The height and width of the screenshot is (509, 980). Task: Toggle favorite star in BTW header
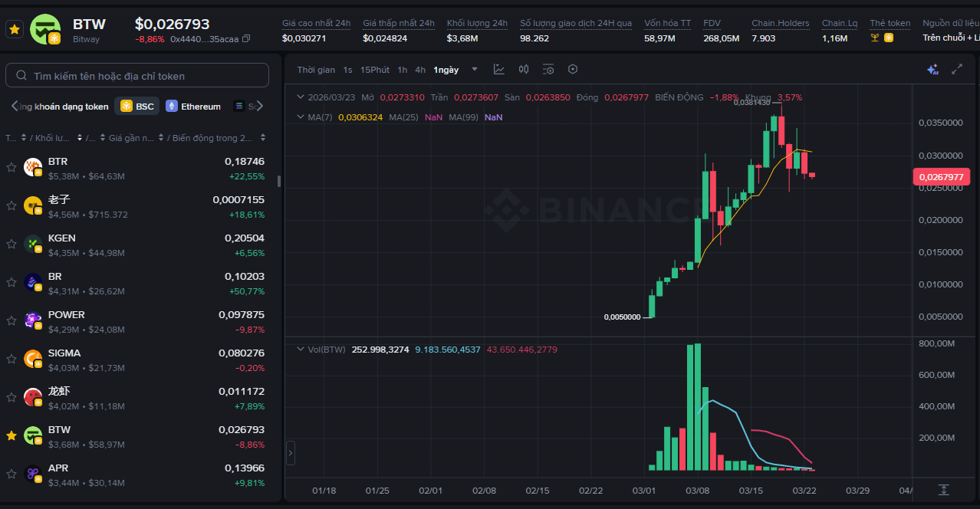(14, 30)
